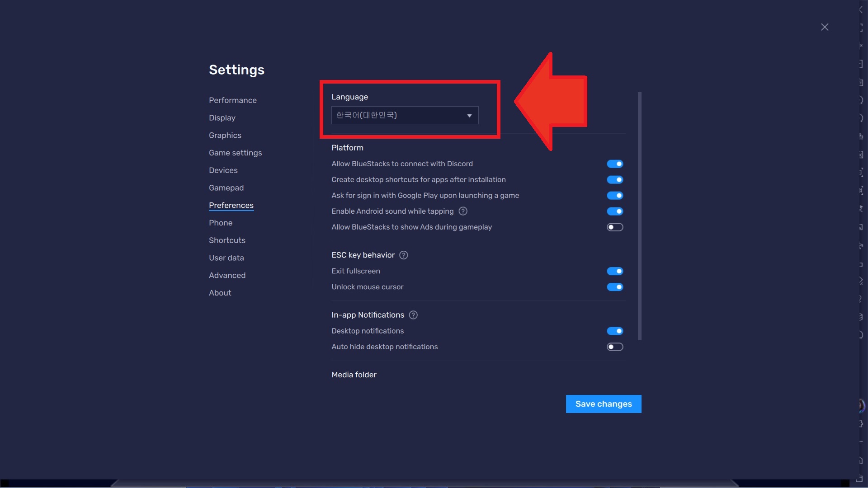Click the "Language" heading
Viewport: 868px width, 488px height.
coord(349,97)
